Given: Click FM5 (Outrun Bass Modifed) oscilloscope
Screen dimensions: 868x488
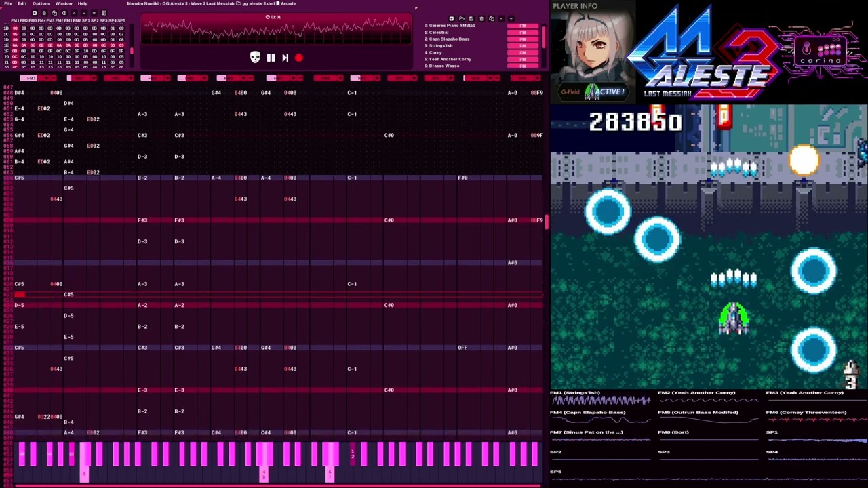Looking at the screenshot, I should coord(709,420).
